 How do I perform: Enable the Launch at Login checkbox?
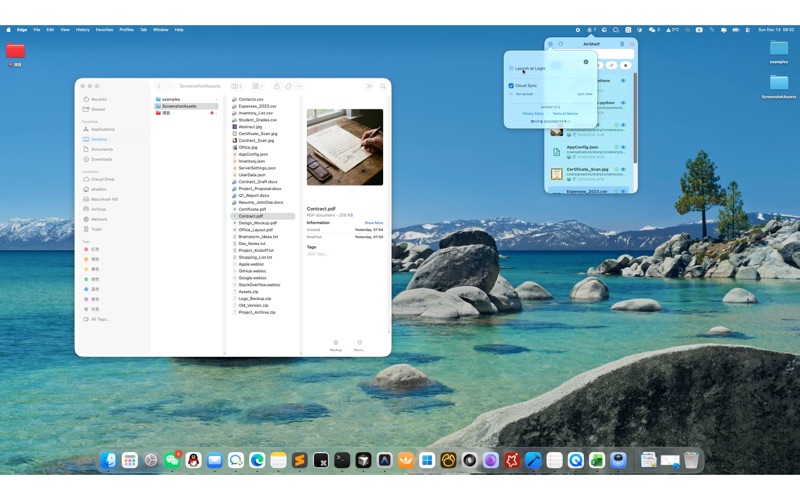click(x=512, y=69)
